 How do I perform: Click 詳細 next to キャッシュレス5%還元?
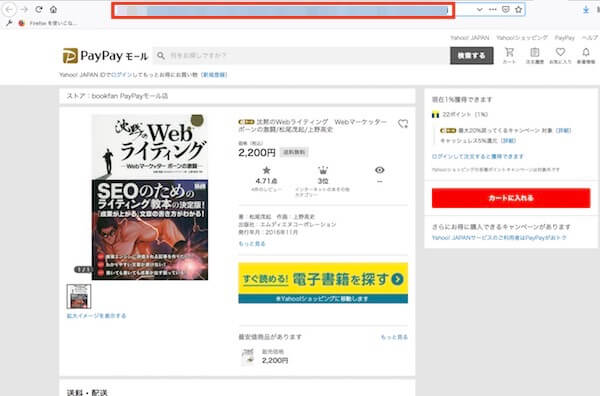pos(509,140)
